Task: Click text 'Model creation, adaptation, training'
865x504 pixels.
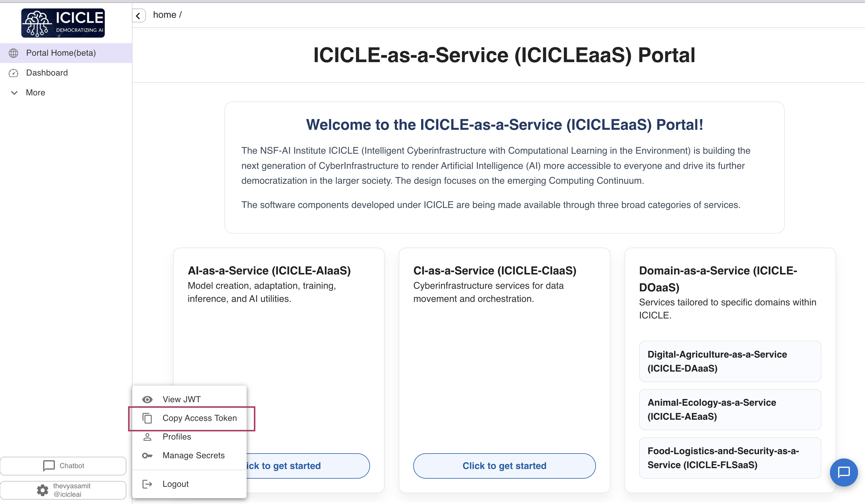Action: coord(261,286)
